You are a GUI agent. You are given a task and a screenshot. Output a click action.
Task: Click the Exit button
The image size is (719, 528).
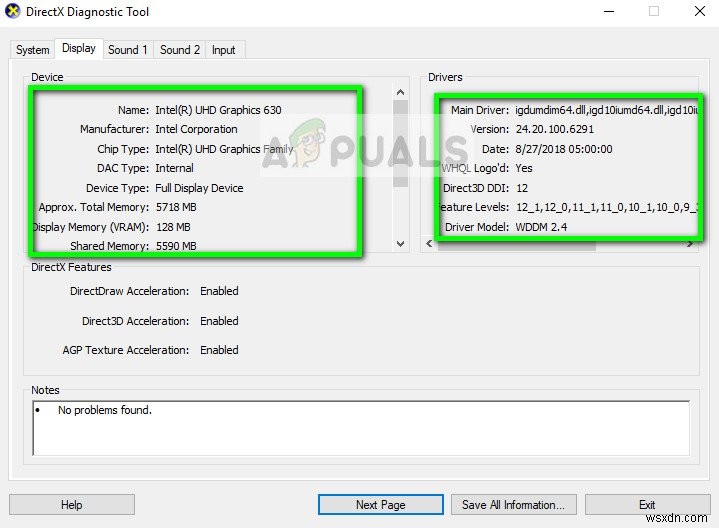(x=647, y=505)
